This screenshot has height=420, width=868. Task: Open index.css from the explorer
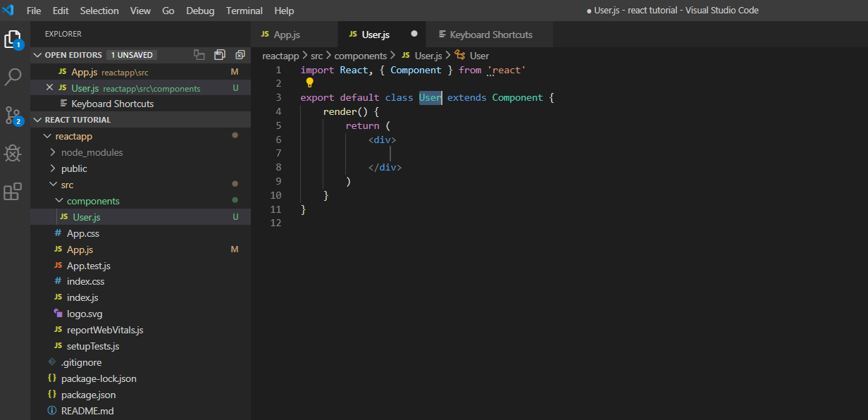click(x=85, y=281)
